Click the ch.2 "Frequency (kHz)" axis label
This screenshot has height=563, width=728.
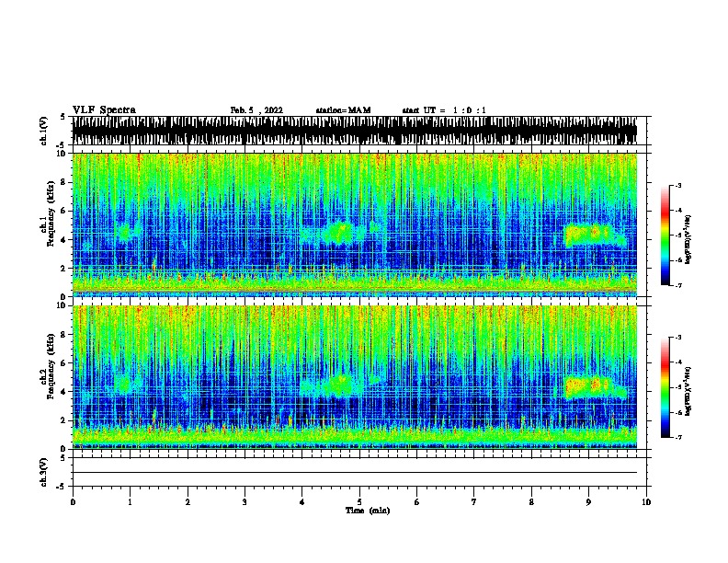51,366
